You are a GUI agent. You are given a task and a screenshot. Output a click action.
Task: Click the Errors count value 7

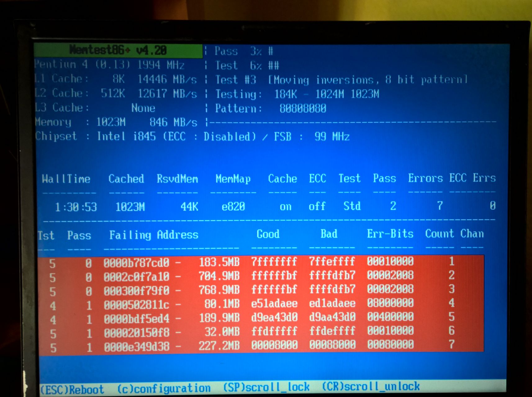tap(440, 205)
